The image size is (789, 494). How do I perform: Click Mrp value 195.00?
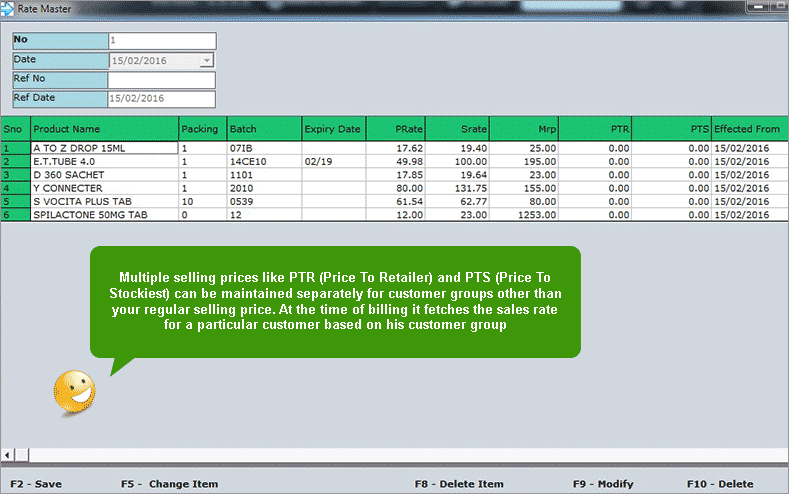(x=524, y=161)
